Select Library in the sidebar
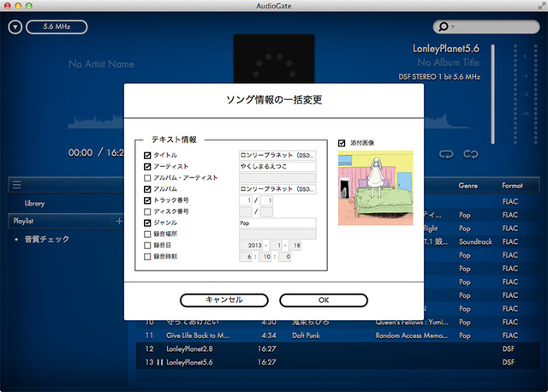The image size is (548, 392). pyautogui.click(x=35, y=203)
